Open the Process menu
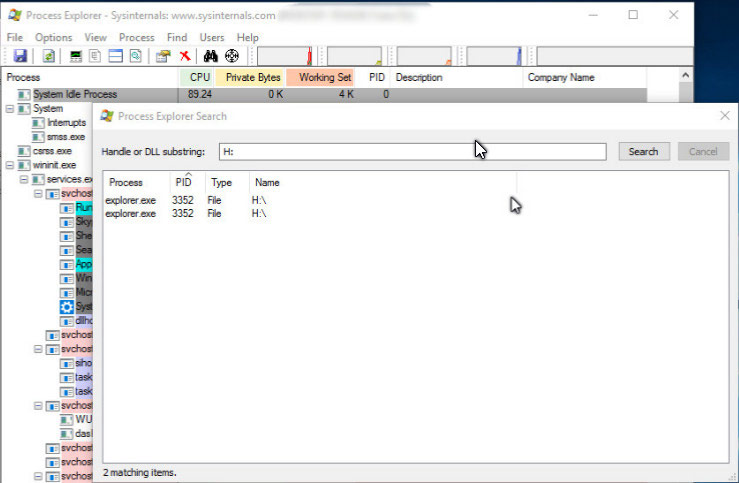Image resolution: width=739 pixels, height=483 pixels. [x=137, y=37]
